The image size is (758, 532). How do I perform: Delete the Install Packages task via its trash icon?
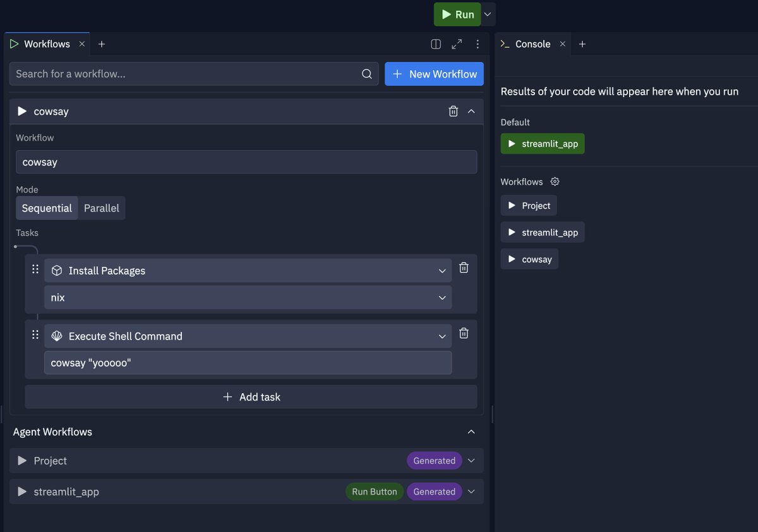[463, 267]
